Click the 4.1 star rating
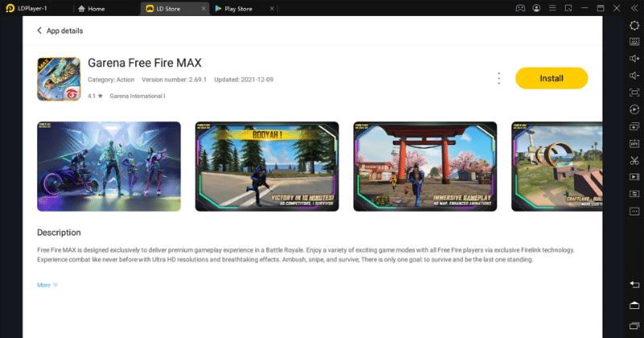The height and width of the screenshot is (338, 644). [x=95, y=96]
